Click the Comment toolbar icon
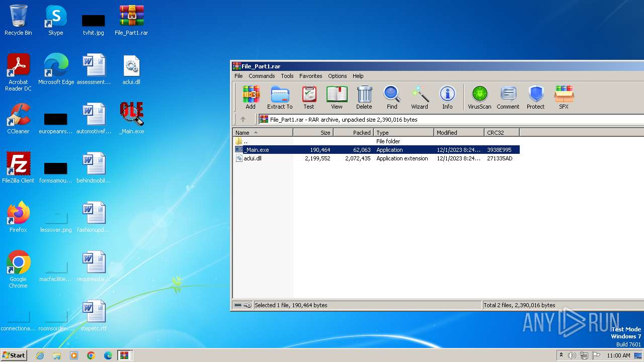The image size is (644, 362). point(508,98)
